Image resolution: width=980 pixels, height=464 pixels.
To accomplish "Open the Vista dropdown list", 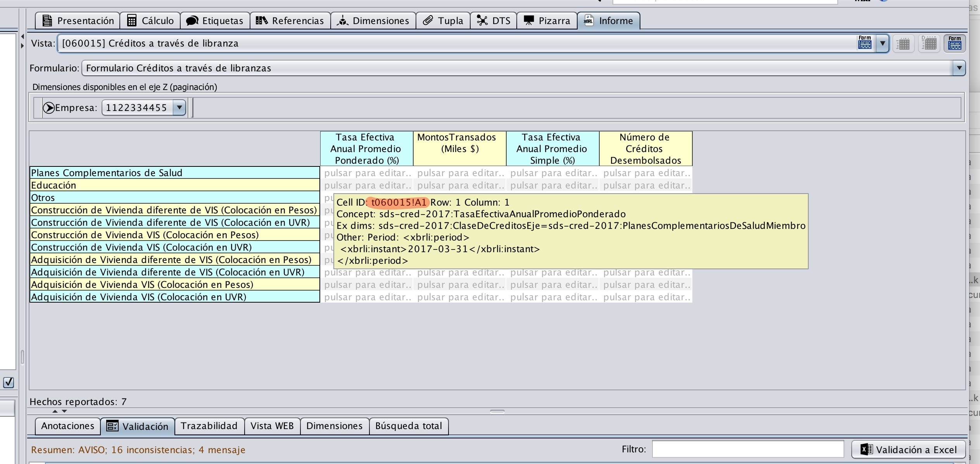I will (882, 43).
